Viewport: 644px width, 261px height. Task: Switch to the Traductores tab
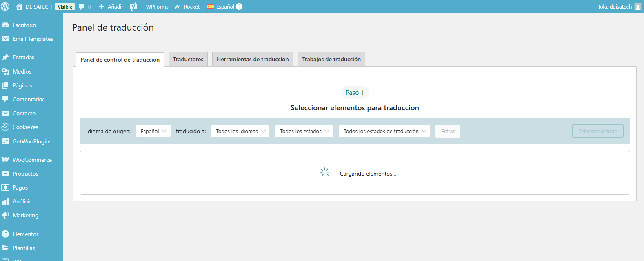(x=188, y=59)
